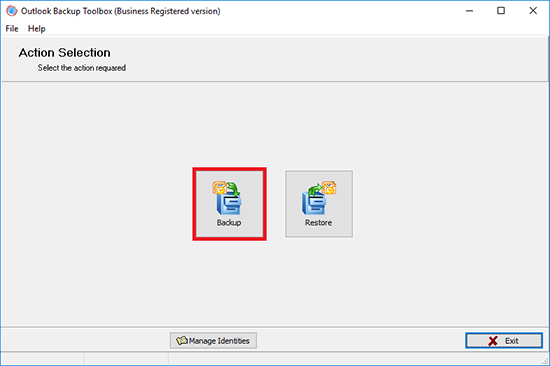
Task: Minimize the Outlook Backup Toolbox window
Action: pyautogui.click(x=469, y=11)
